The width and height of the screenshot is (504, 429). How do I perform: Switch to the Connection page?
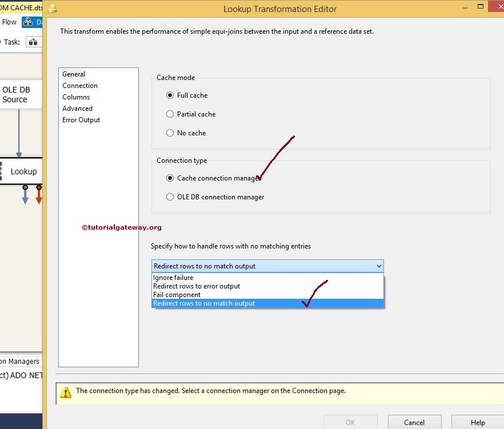coord(80,85)
